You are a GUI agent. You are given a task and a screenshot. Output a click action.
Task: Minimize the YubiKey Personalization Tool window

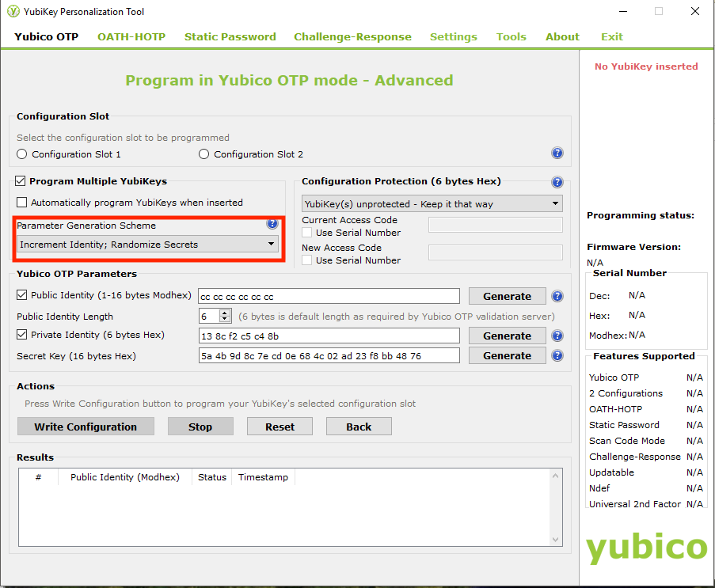pos(623,11)
